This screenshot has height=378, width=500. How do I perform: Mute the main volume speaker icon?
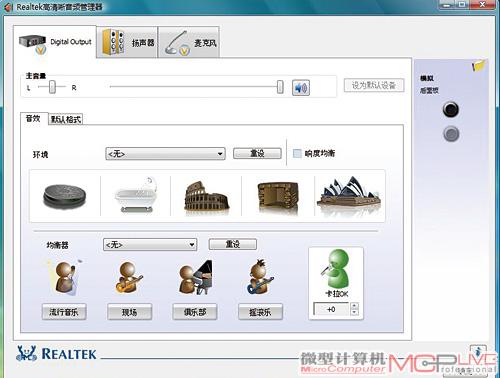coord(301,88)
